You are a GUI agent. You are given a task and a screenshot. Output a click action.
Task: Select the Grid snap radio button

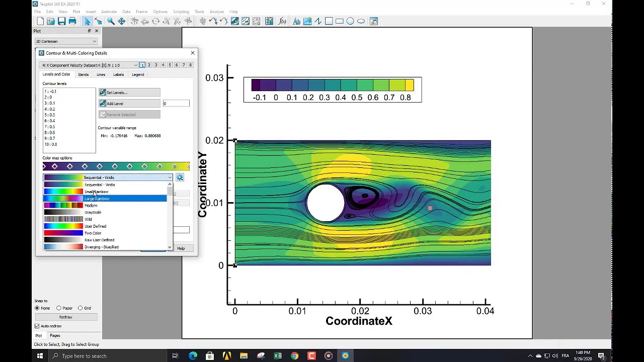pos(80,308)
